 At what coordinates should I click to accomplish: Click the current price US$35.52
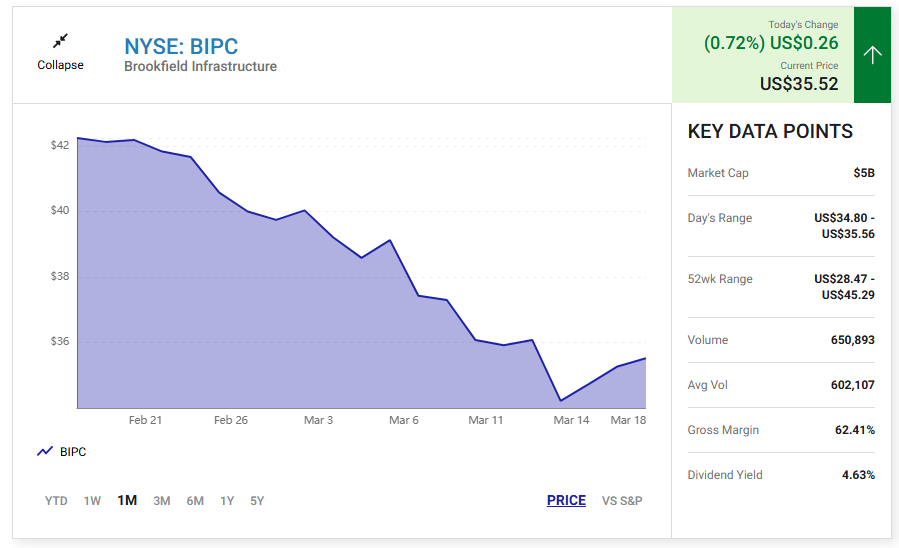tap(799, 84)
